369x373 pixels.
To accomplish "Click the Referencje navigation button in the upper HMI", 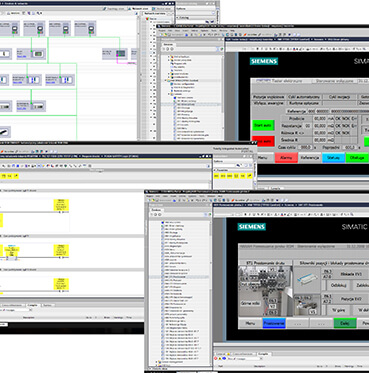I will (310, 158).
